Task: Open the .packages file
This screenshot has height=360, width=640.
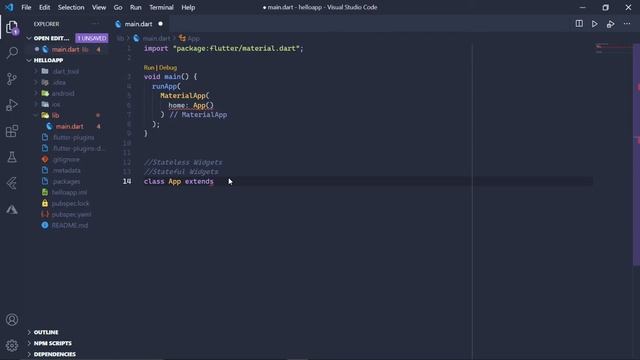Action: 66,181
